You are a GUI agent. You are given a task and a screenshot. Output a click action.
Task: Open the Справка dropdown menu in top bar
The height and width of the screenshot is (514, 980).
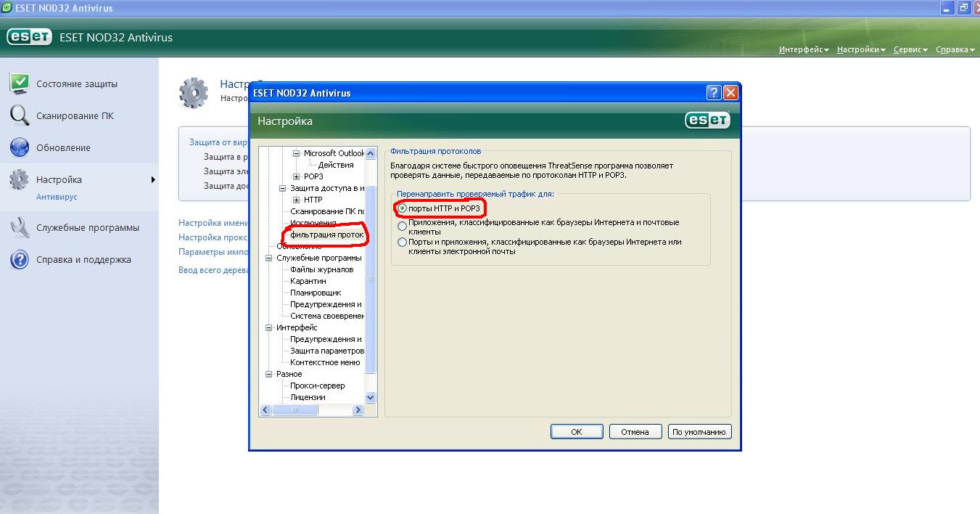coord(955,49)
